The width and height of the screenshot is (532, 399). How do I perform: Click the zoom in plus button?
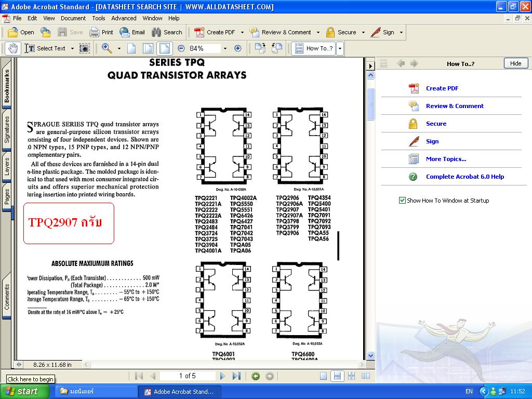tap(238, 48)
